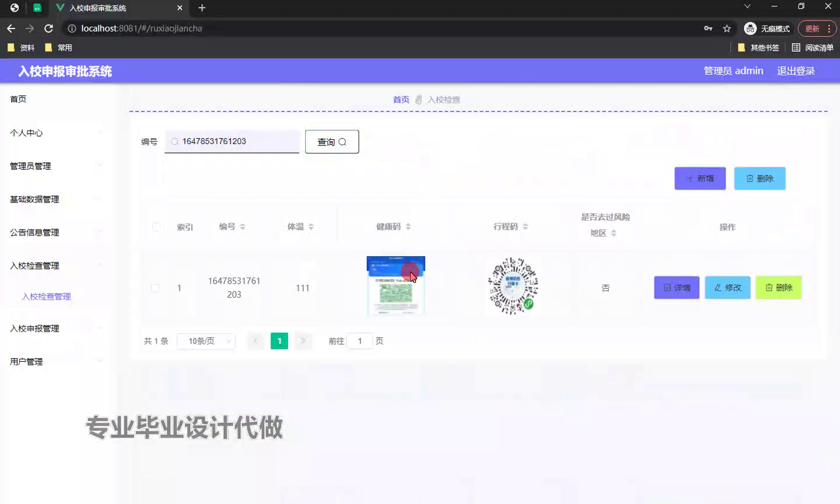Collapse the 入校检查管理 sidebar menu
840x504 pixels.
[57, 266]
